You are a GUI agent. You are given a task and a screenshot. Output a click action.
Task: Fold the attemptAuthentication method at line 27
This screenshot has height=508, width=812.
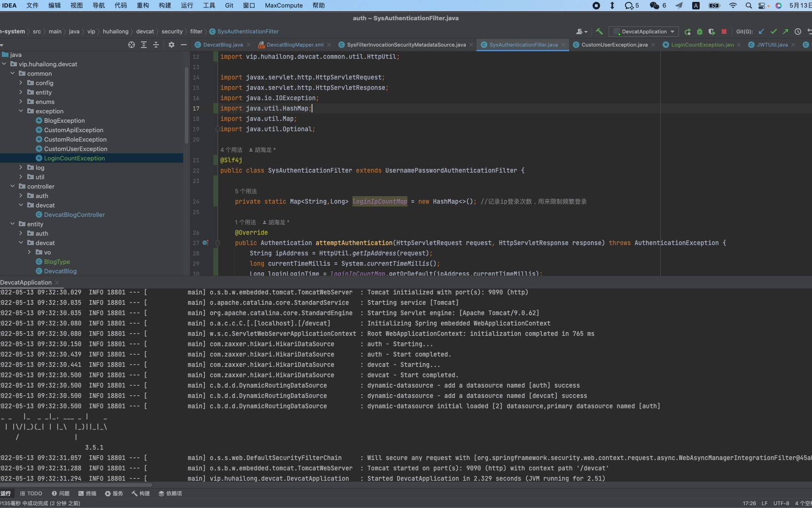click(218, 243)
